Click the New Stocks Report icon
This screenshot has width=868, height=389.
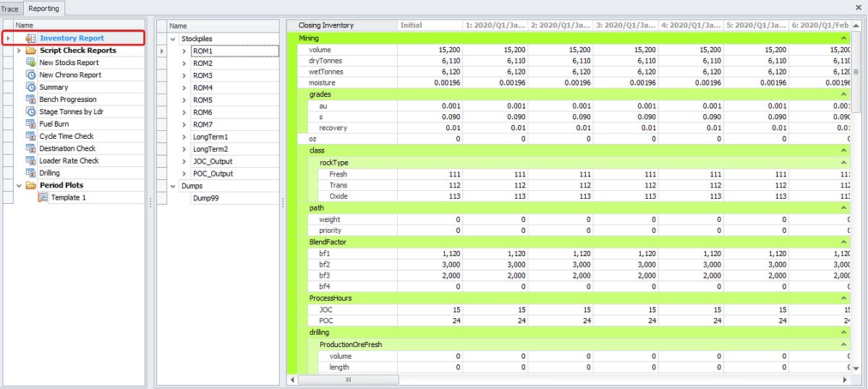click(x=31, y=63)
